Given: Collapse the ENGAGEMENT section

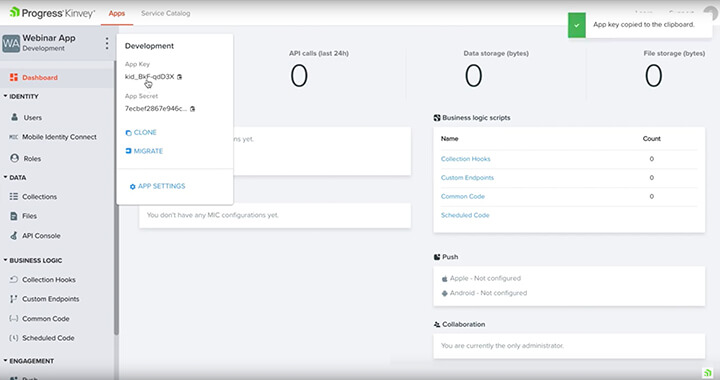Looking at the screenshot, I should [28, 361].
